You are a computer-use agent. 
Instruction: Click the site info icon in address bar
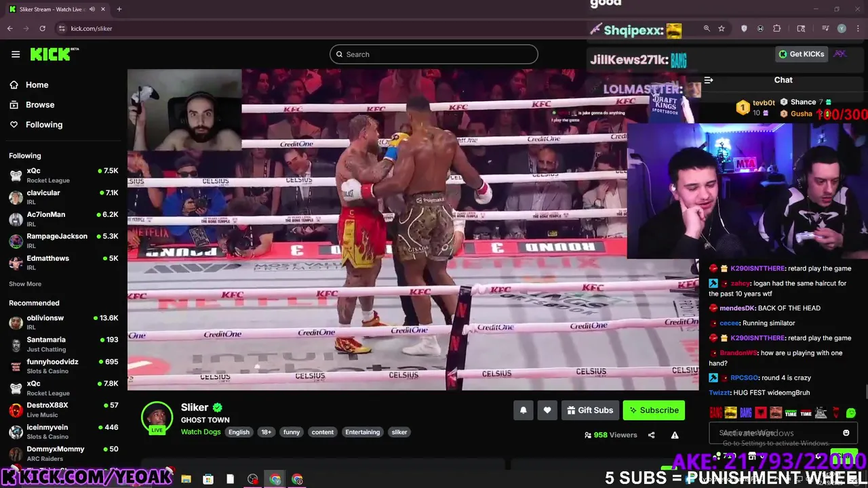pos(62,28)
